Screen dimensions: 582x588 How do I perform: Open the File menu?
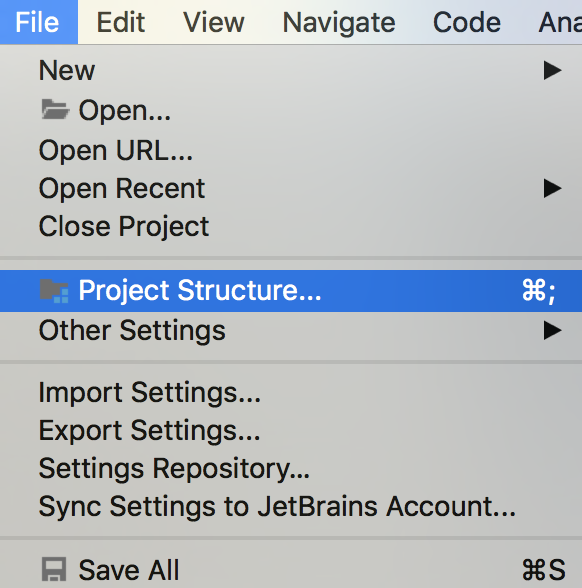[x=39, y=22]
